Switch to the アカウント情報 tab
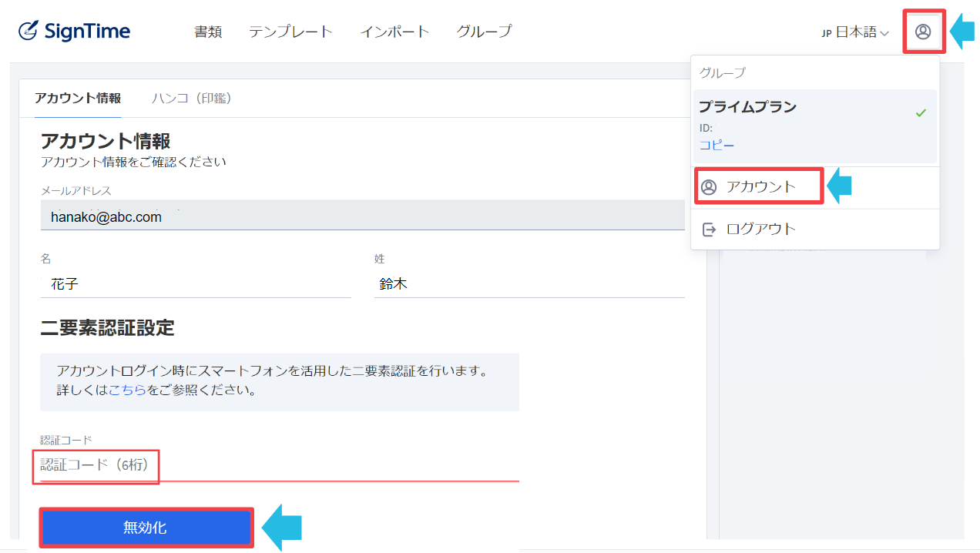 [78, 99]
